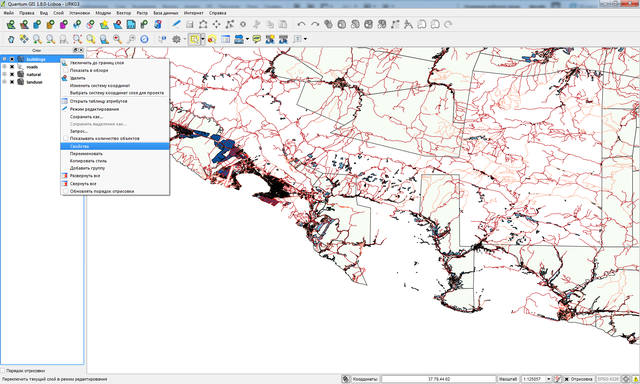The height and width of the screenshot is (384, 640).
Task: Click the Zoom Last icon
Action: tap(118, 39)
